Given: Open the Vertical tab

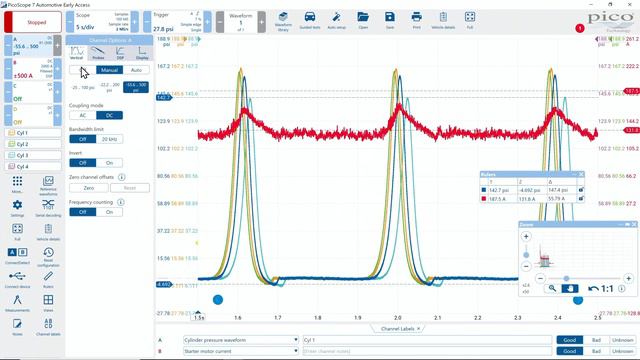Looking at the screenshot, I should point(77,53).
